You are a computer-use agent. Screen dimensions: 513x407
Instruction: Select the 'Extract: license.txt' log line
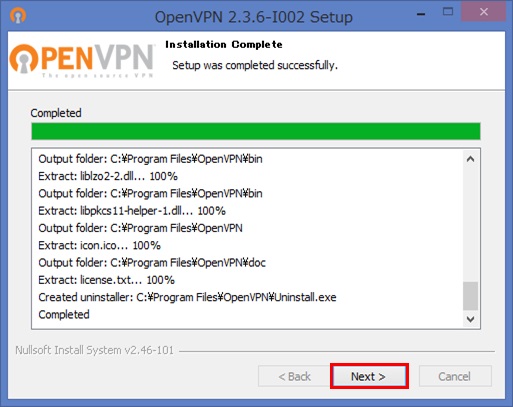(106, 280)
